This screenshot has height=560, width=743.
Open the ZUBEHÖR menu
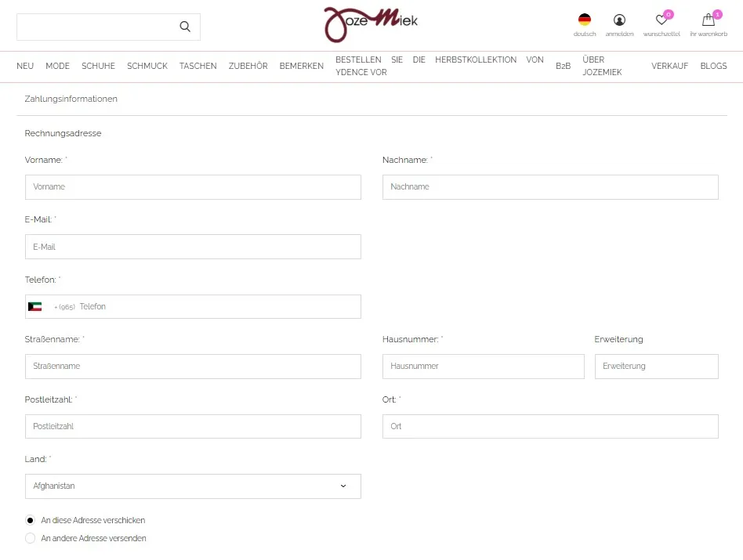tap(248, 66)
